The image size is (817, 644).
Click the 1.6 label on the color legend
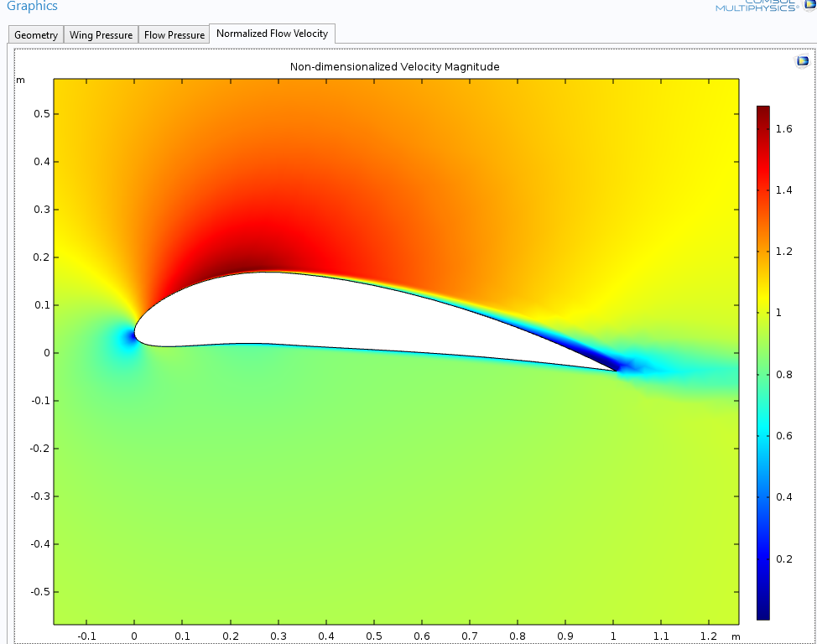[x=783, y=128]
